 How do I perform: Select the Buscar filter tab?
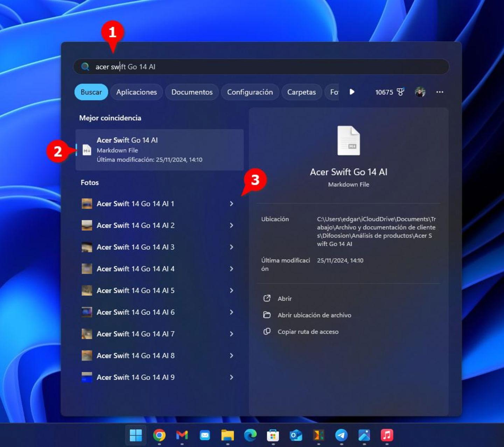[91, 92]
